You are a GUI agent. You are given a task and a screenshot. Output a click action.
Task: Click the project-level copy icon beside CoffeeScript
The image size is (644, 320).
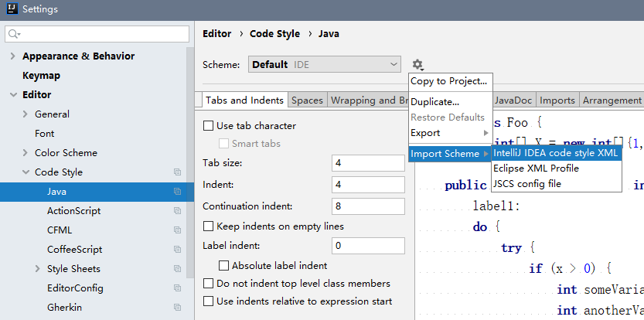point(177,250)
